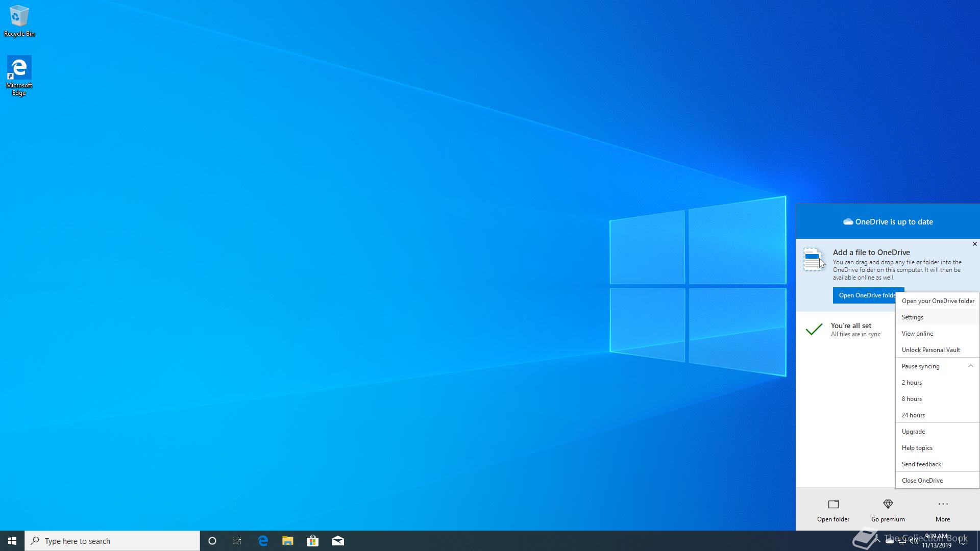Click the OneDrive cloud tray icon

890,541
